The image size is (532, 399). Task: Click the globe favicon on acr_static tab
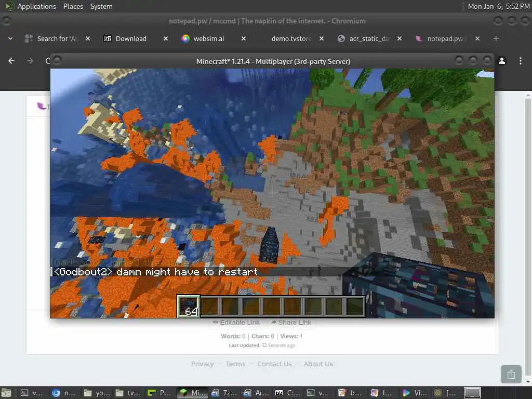(341, 38)
